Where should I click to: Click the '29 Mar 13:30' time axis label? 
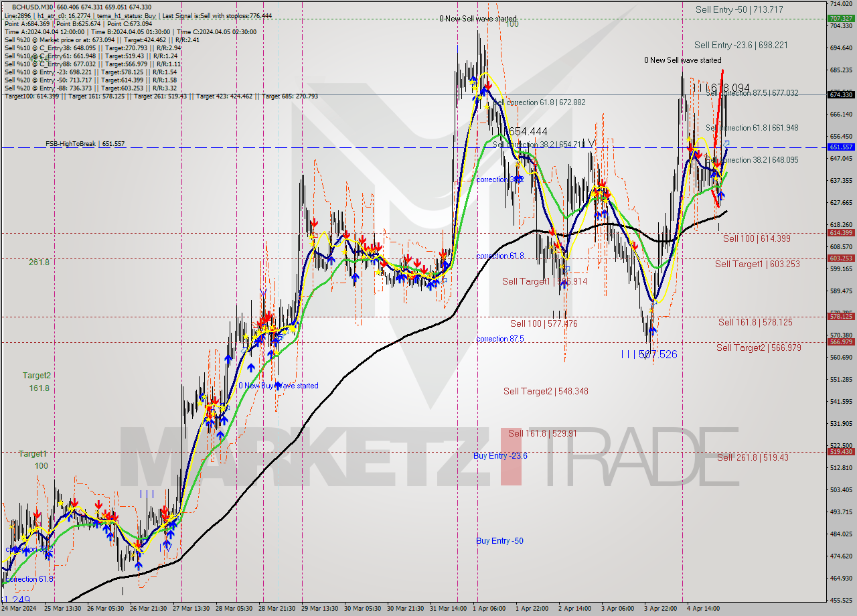pos(319,609)
